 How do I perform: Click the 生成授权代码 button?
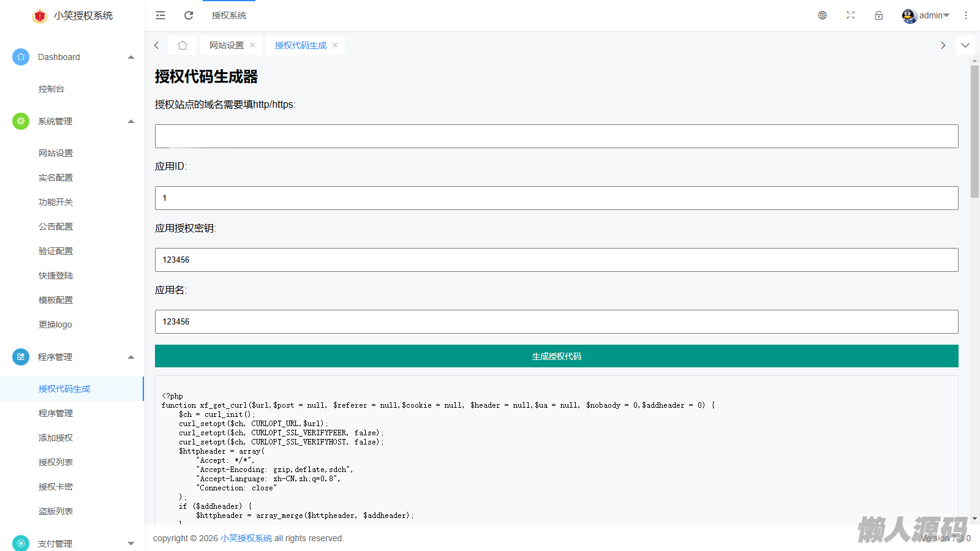point(556,356)
